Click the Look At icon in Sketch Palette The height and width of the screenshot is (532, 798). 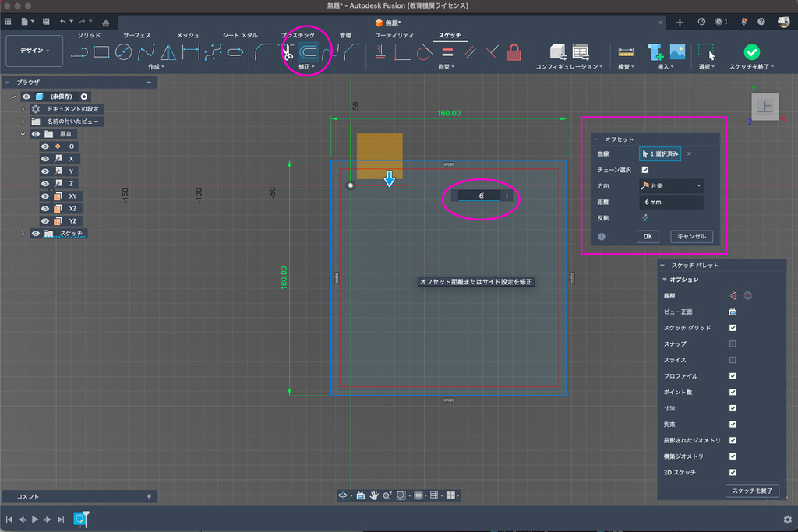click(x=733, y=312)
